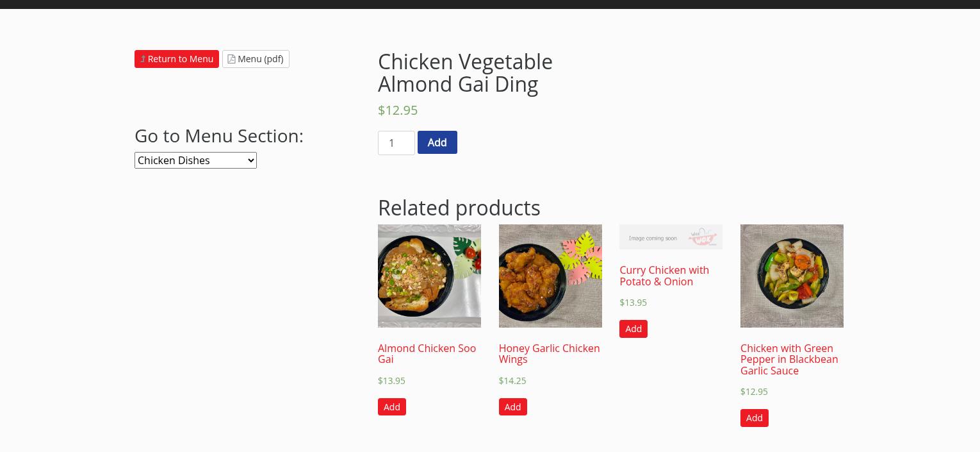Click the Chicken Vegetable Almond Gai Ding title
Screen dimensions: 980x452
point(465,72)
